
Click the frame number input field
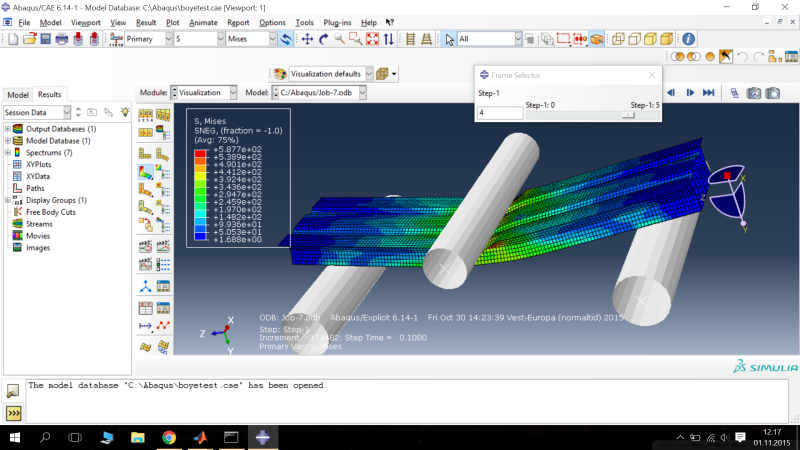(x=499, y=113)
